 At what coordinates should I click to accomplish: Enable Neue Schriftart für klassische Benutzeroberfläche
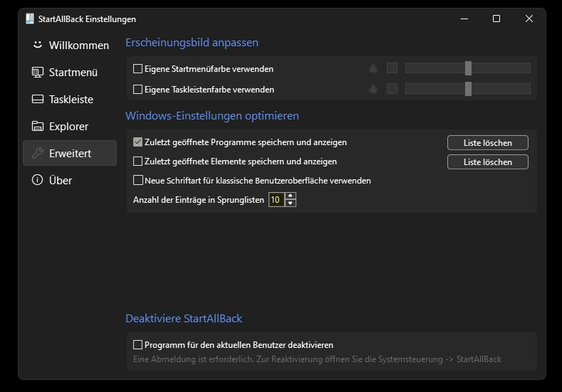click(x=137, y=181)
